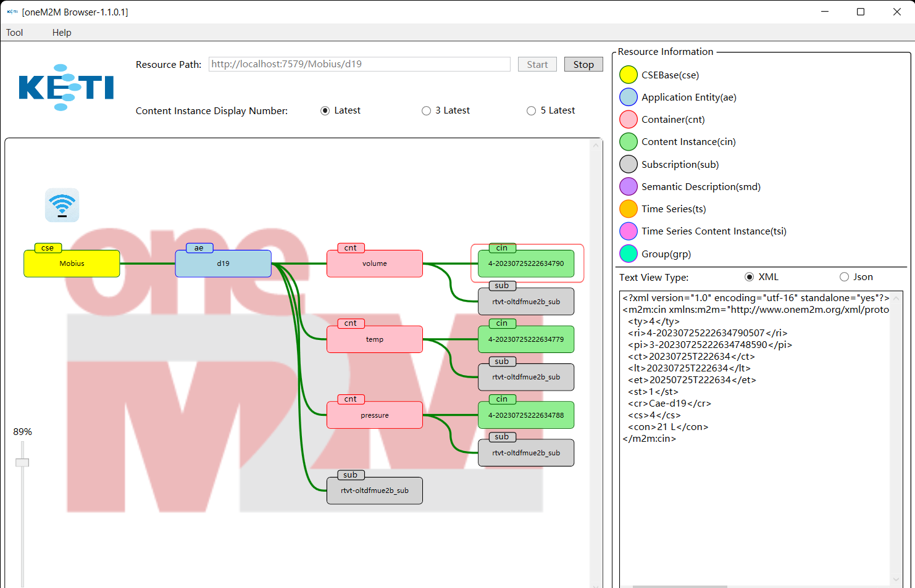Select cin node 4-20230725222634788

tap(526, 415)
